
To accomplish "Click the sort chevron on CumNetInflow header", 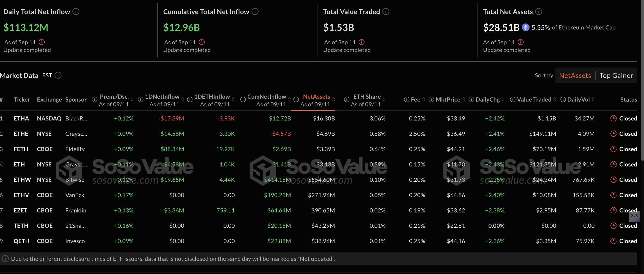I will (x=290, y=99).
